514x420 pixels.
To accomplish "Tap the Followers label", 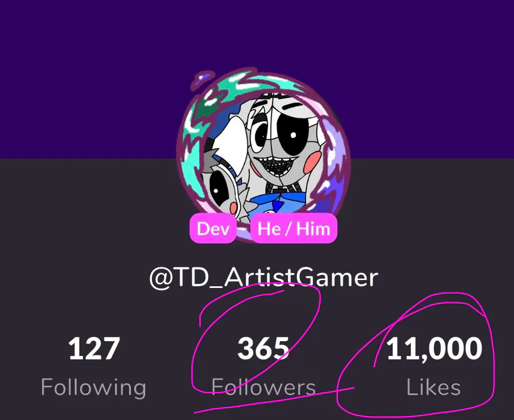I will pos(263,387).
